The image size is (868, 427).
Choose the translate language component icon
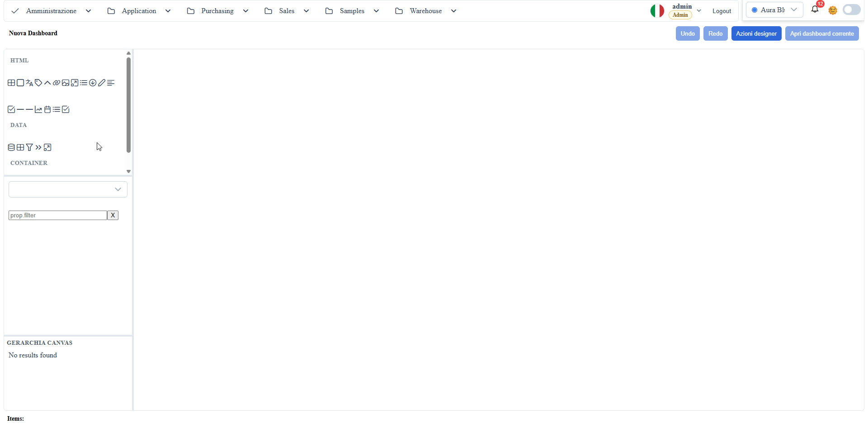[x=29, y=83]
